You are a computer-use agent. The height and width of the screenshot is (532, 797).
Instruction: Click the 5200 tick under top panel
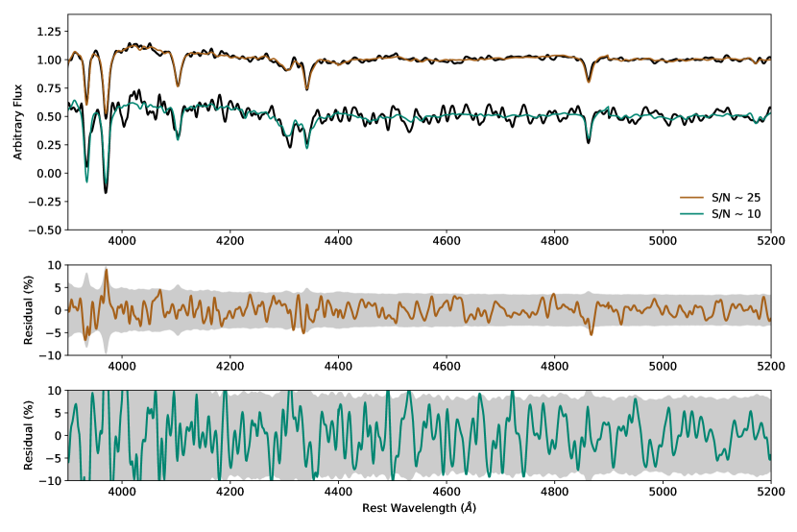pos(771,240)
